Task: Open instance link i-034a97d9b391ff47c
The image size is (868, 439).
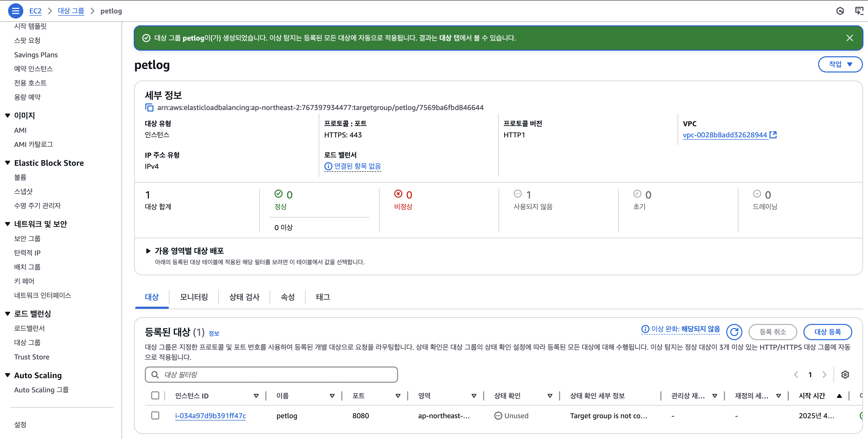Action: [x=210, y=416]
